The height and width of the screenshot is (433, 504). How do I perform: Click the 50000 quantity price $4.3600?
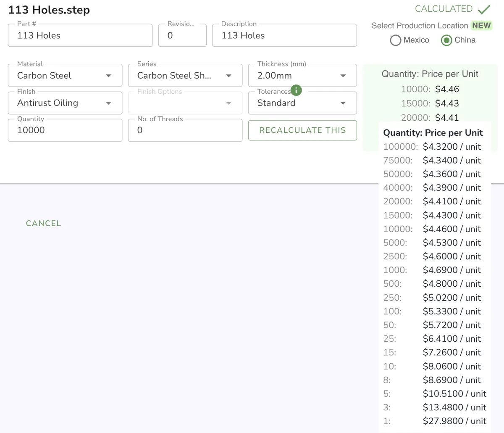(452, 174)
